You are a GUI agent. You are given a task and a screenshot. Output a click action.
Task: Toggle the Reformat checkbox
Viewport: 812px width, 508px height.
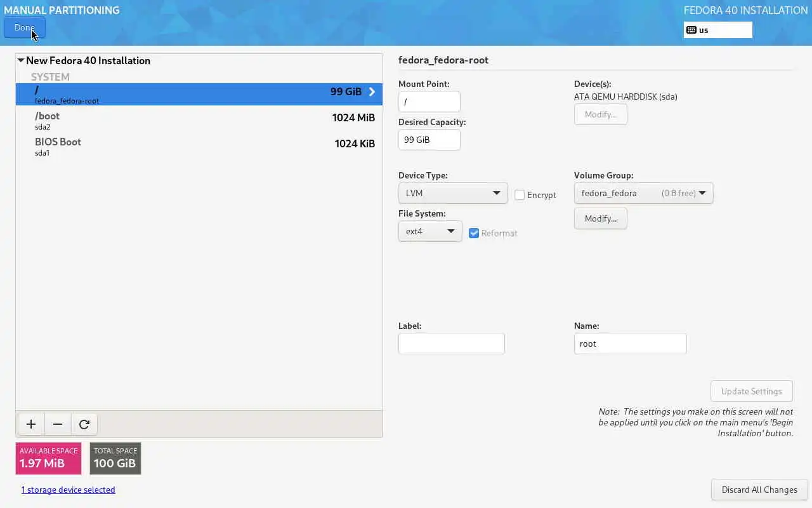(474, 233)
